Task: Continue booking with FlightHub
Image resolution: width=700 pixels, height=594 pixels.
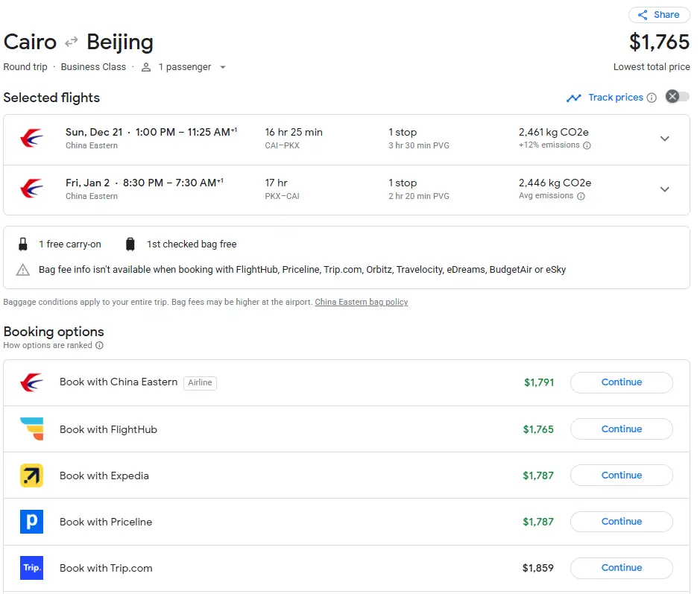Action: pos(621,429)
